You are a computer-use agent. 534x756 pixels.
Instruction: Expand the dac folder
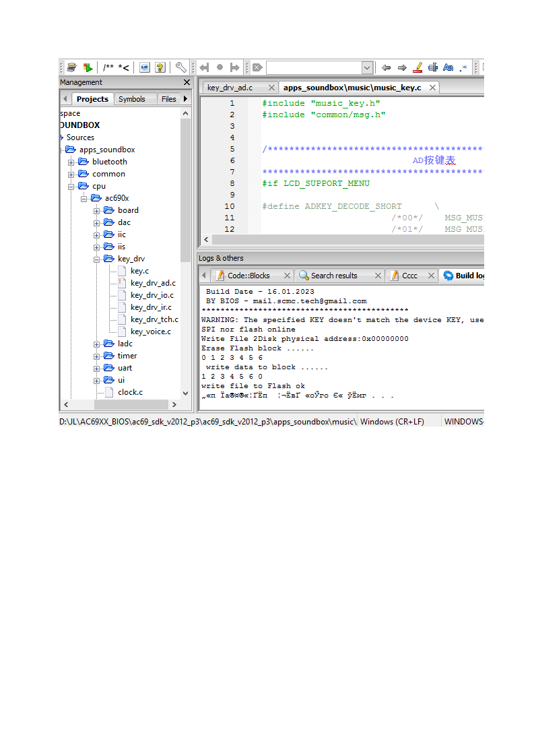click(x=96, y=223)
